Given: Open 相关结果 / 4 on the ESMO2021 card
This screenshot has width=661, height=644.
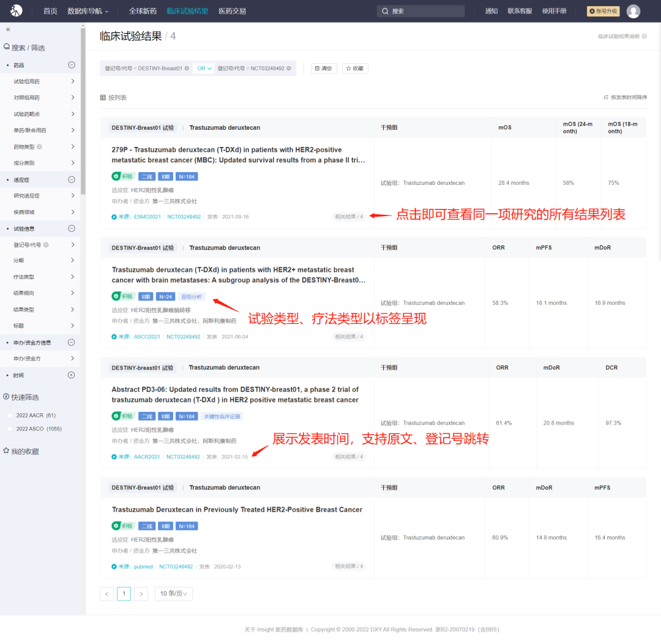Looking at the screenshot, I should pyautogui.click(x=349, y=217).
